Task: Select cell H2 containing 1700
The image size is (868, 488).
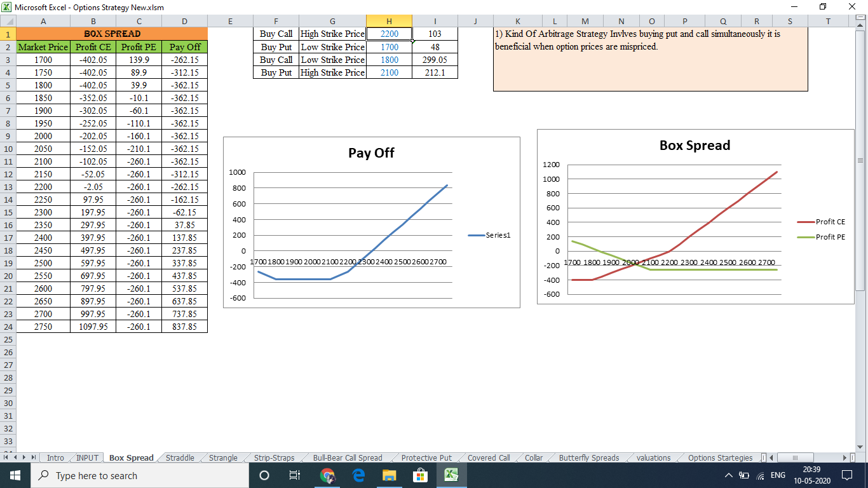Action: tap(389, 47)
